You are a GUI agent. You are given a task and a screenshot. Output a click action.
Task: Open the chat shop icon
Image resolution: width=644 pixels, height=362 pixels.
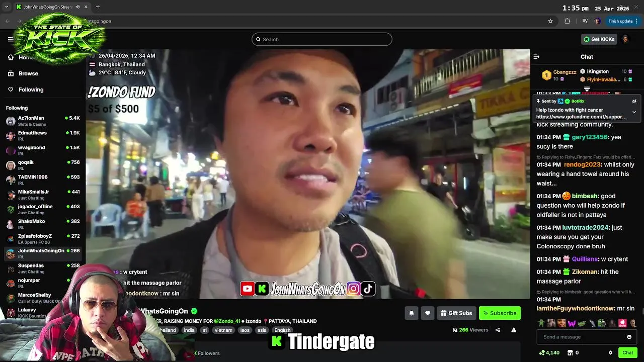tap(571, 352)
